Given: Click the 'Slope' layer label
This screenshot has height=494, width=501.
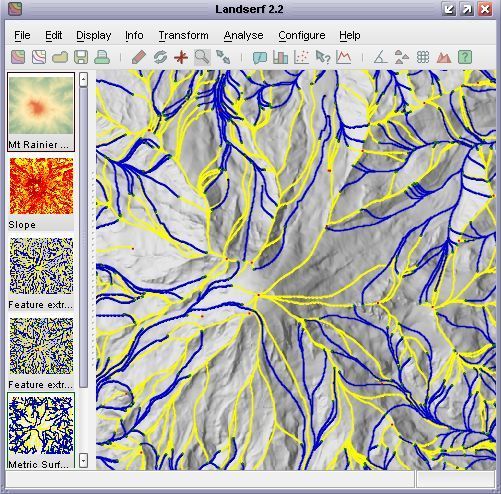Looking at the screenshot, I should 22,225.
